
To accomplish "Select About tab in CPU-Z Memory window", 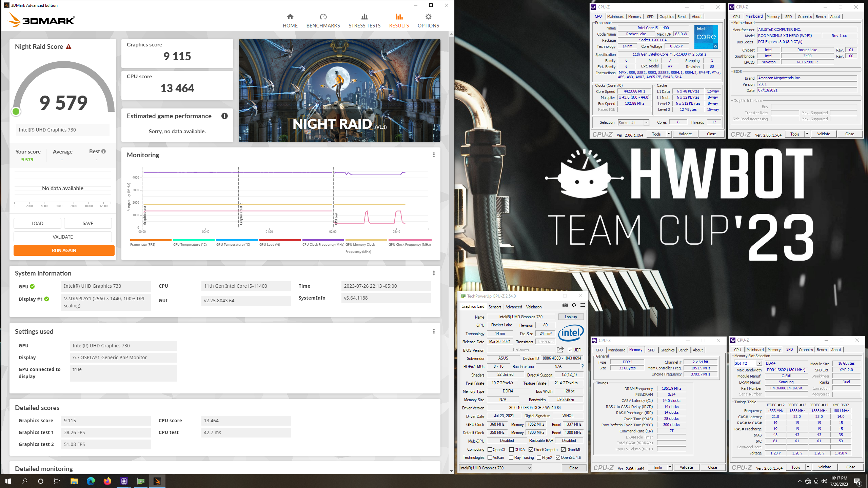I will 697,350.
